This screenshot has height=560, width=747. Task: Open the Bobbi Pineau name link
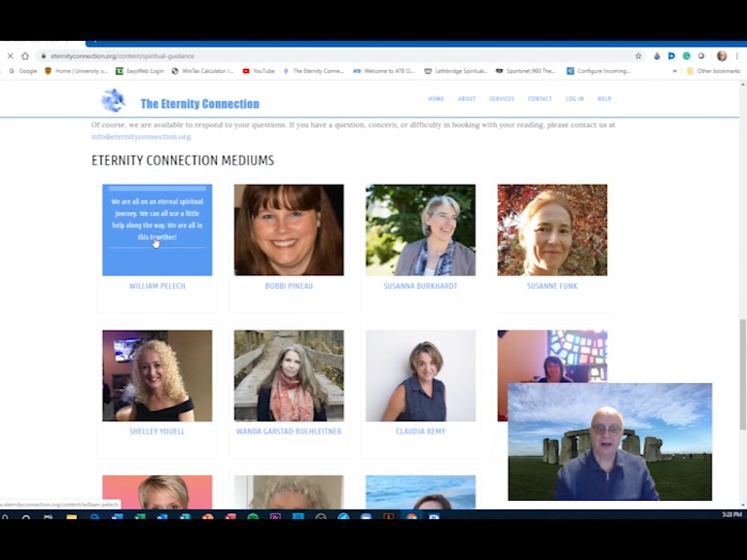pos(289,286)
